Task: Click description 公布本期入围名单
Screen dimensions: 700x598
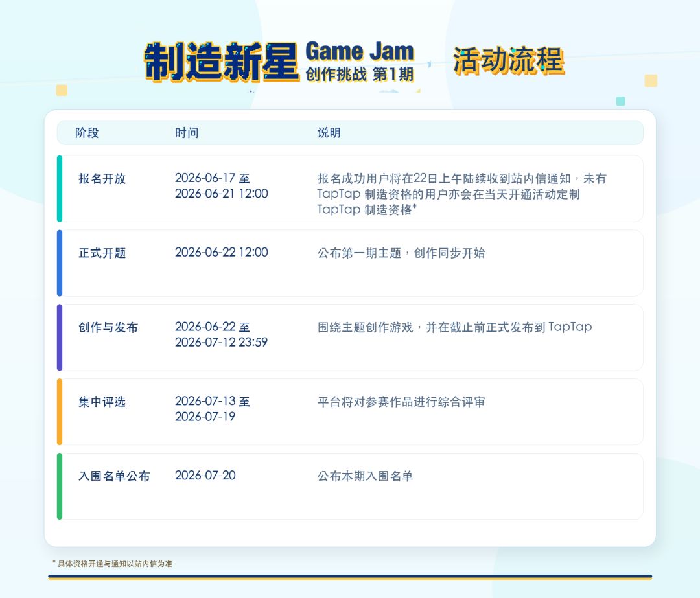Action: point(365,476)
